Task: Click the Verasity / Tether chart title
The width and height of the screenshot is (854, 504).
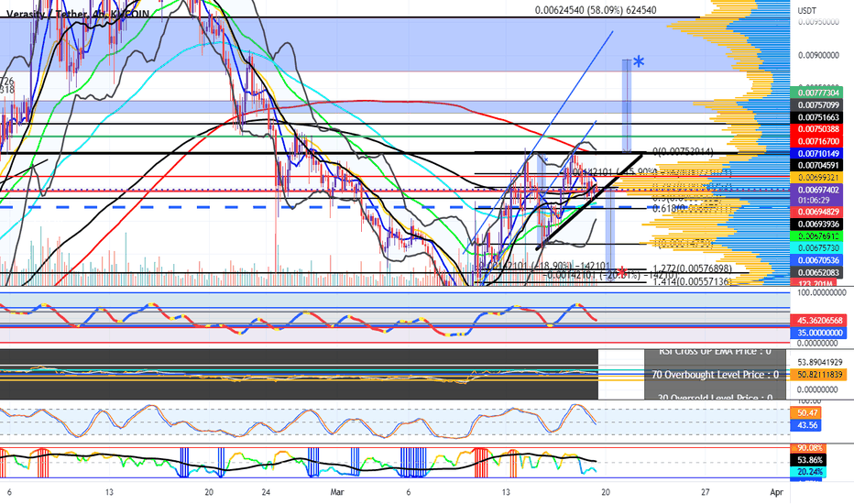Action: coord(77,14)
